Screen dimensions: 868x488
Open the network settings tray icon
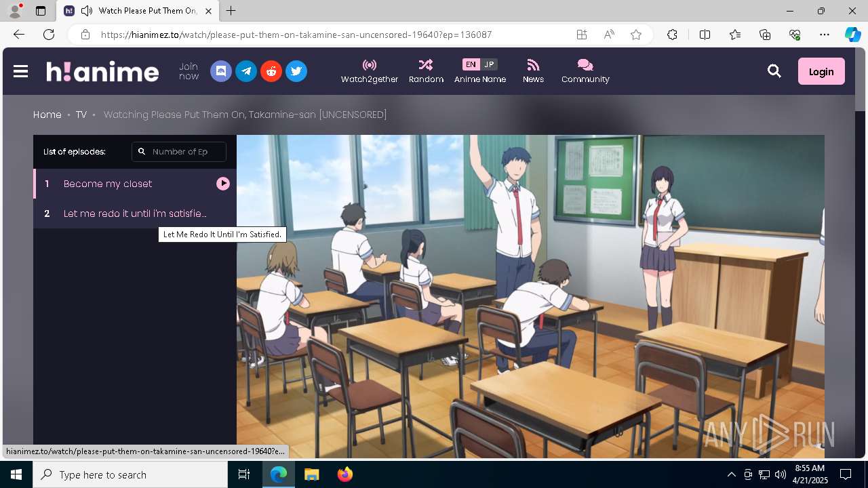pos(764,474)
